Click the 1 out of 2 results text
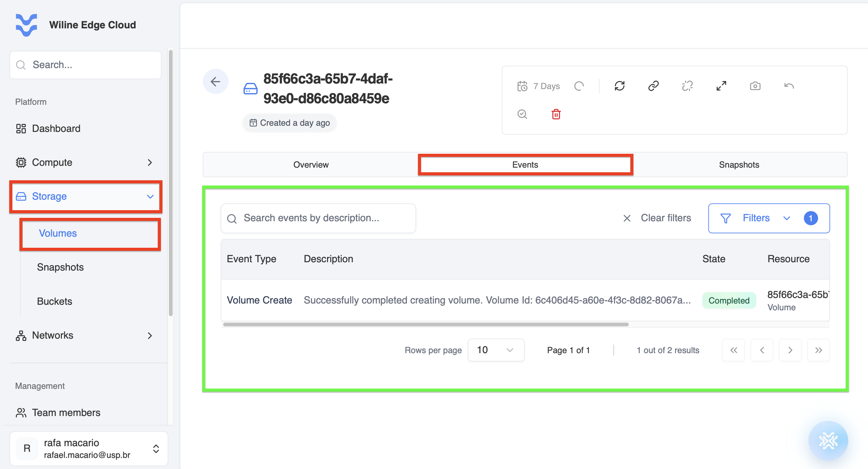 (x=668, y=350)
